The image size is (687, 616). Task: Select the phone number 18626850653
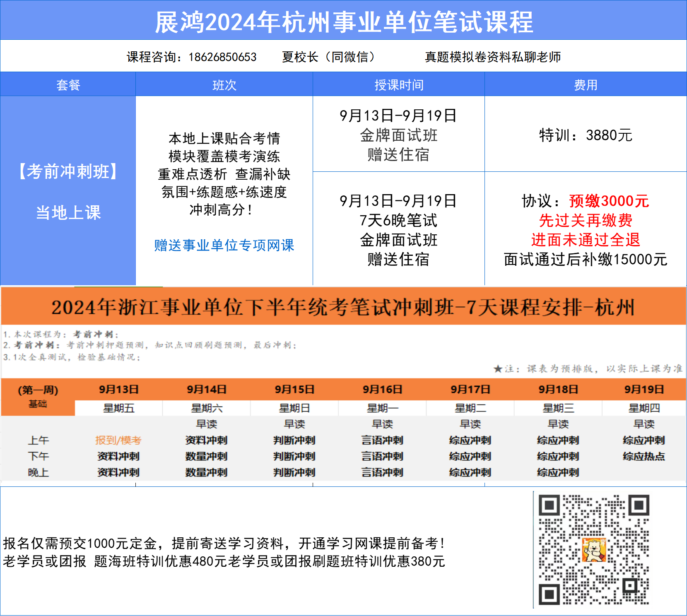pyautogui.click(x=222, y=57)
